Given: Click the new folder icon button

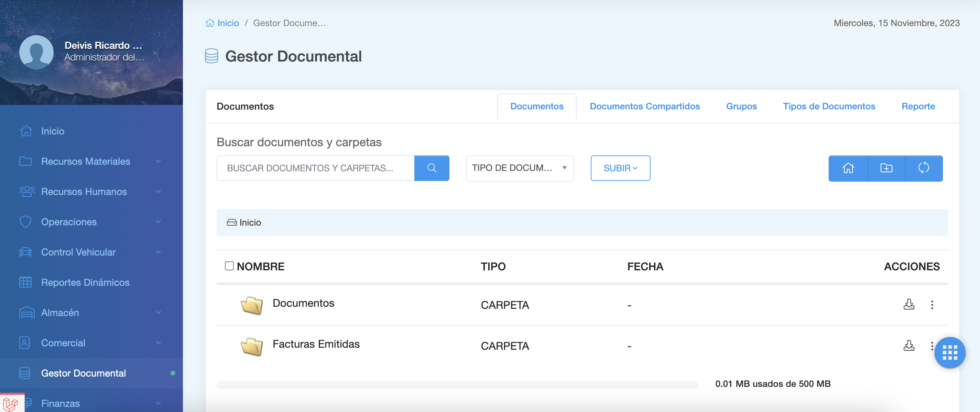Looking at the screenshot, I should coord(886,168).
